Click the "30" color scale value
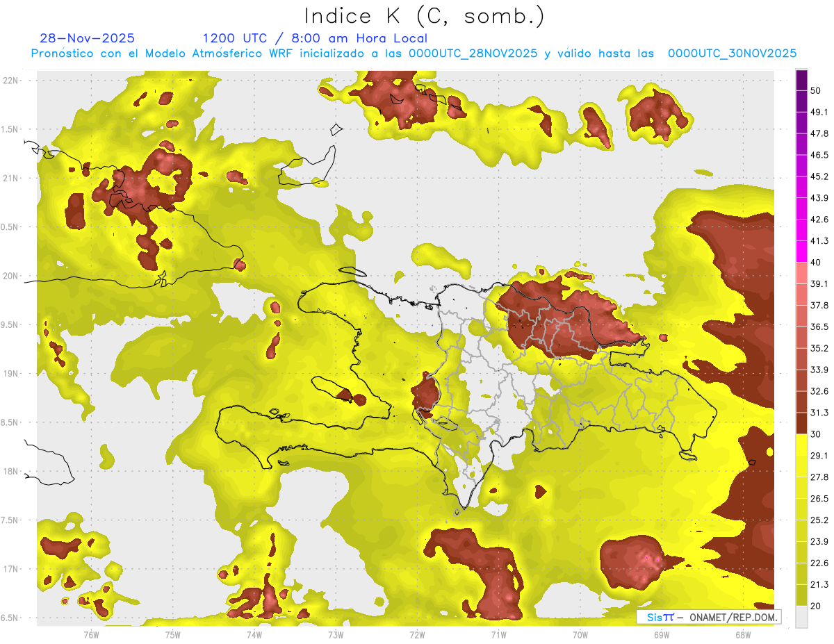Screen dimensions: 834x644 [x=816, y=434]
